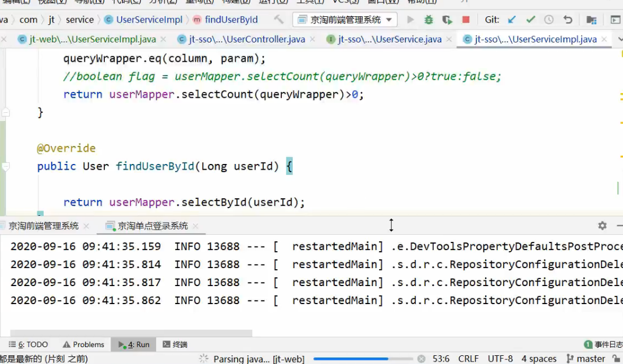Open Project Structure folder icon

click(591, 19)
